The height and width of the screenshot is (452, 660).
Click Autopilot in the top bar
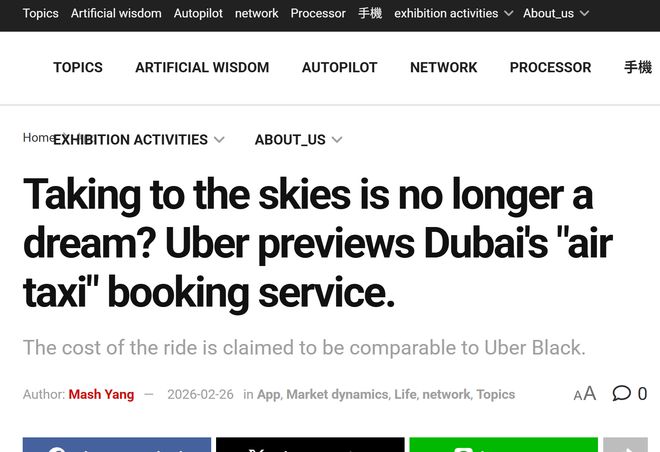coord(198,13)
